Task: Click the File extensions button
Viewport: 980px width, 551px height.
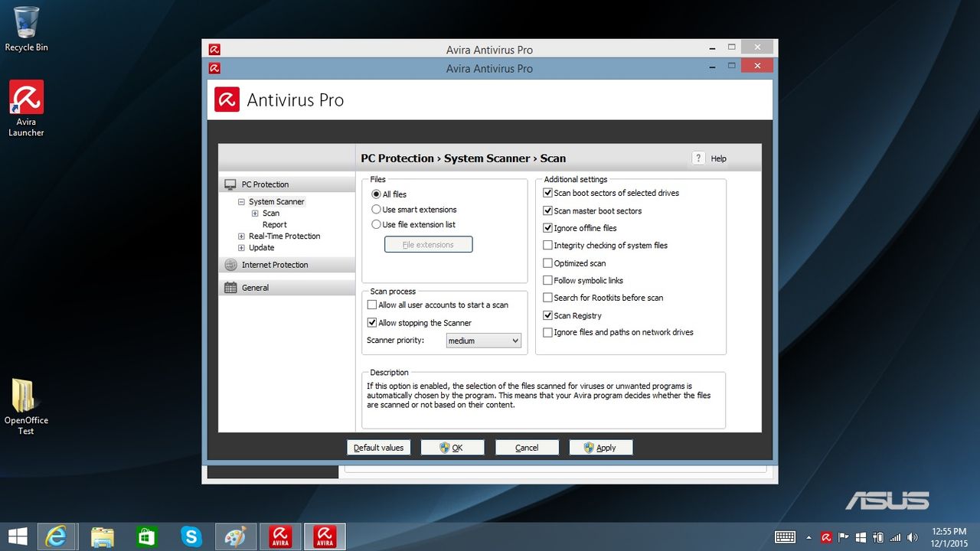Action: pyautogui.click(x=429, y=245)
